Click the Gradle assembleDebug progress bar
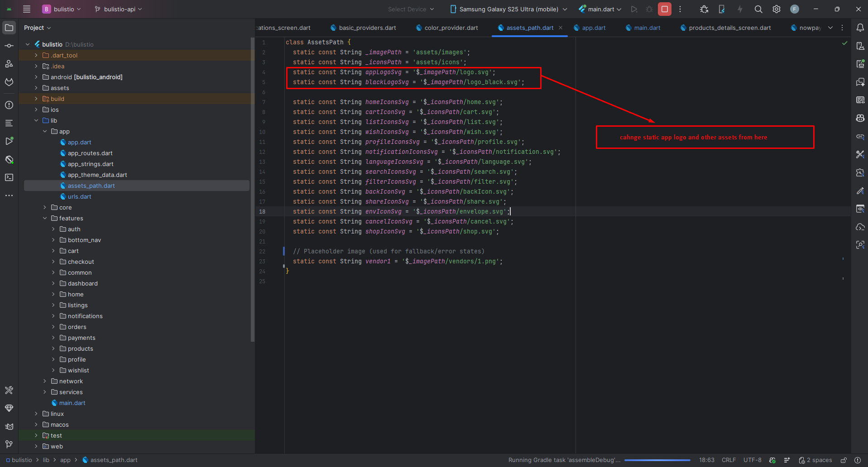Viewport: 868px width, 467px height. coord(657,460)
